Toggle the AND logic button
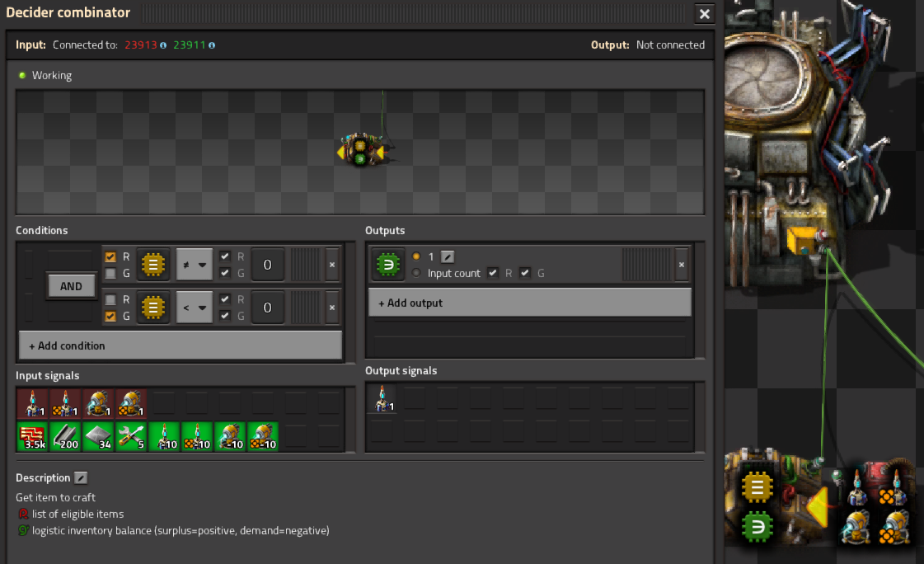924x564 pixels. (71, 286)
